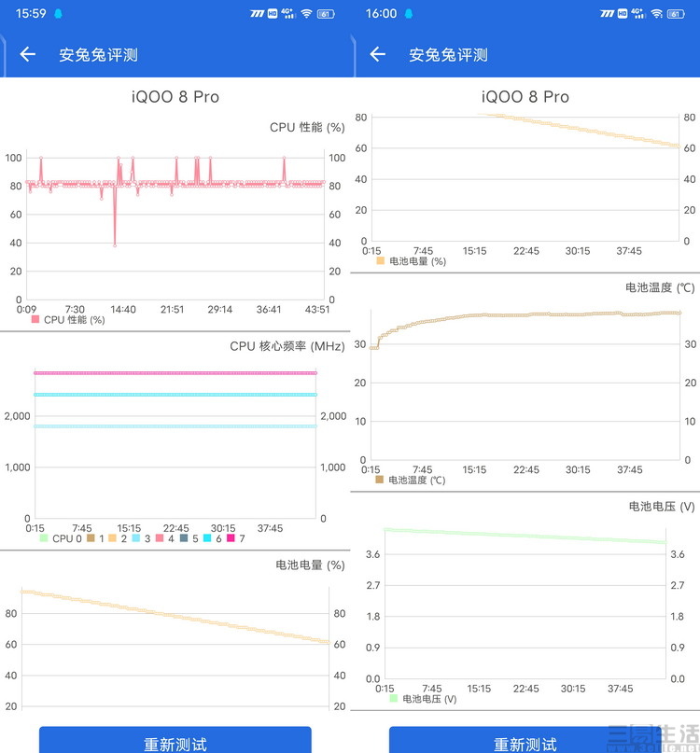This screenshot has width=700, height=753.
Task: Tap the CPU 核心频率 (MHz) chart title
Action: pos(287,346)
